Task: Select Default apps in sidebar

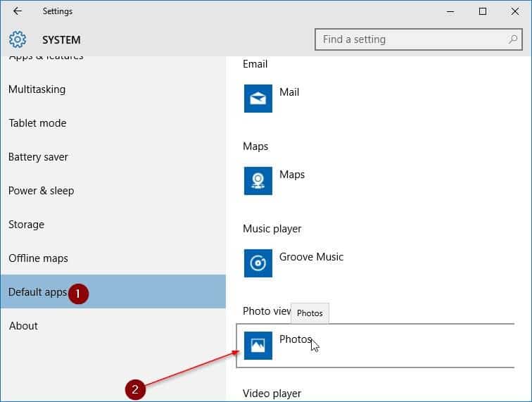Action: (x=113, y=291)
